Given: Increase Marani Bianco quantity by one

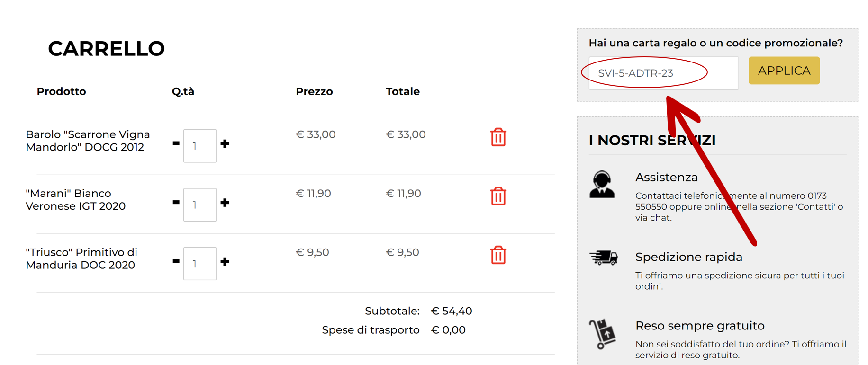Looking at the screenshot, I should click(x=225, y=203).
